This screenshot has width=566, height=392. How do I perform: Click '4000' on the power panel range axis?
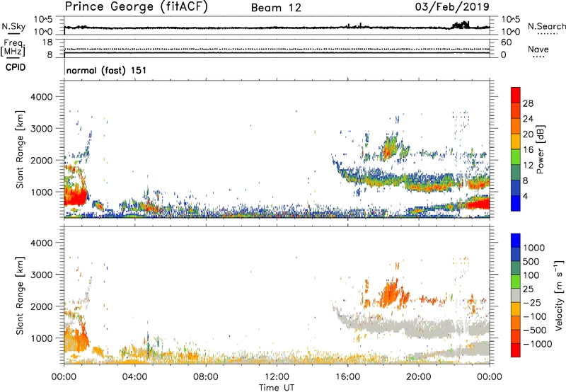tap(42, 97)
